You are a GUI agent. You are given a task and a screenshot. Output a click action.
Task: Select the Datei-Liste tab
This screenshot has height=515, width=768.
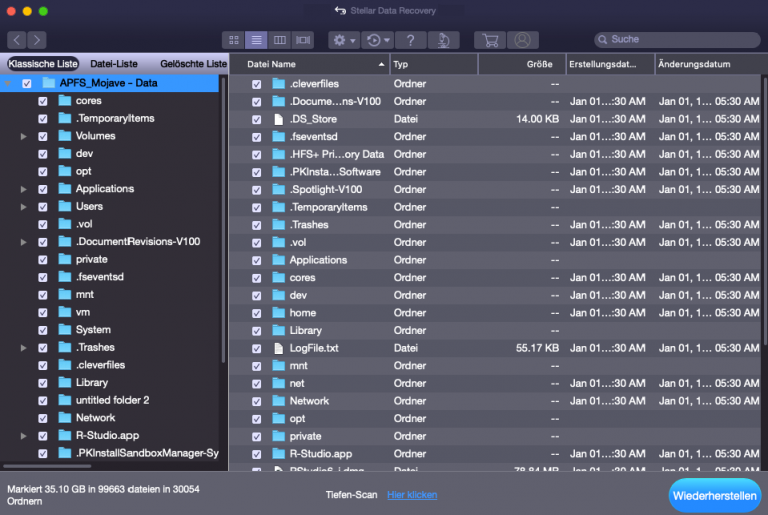click(x=114, y=64)
